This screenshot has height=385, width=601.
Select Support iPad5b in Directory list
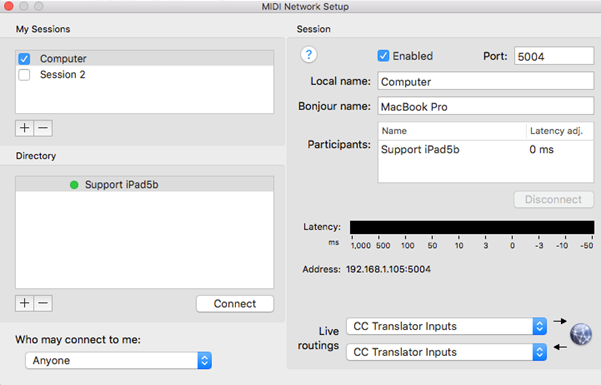145,184
